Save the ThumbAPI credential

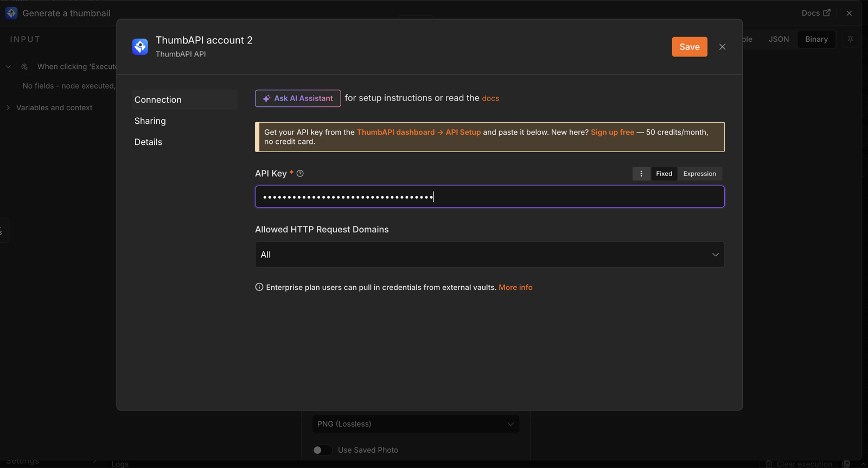click(x=690, y=47)
